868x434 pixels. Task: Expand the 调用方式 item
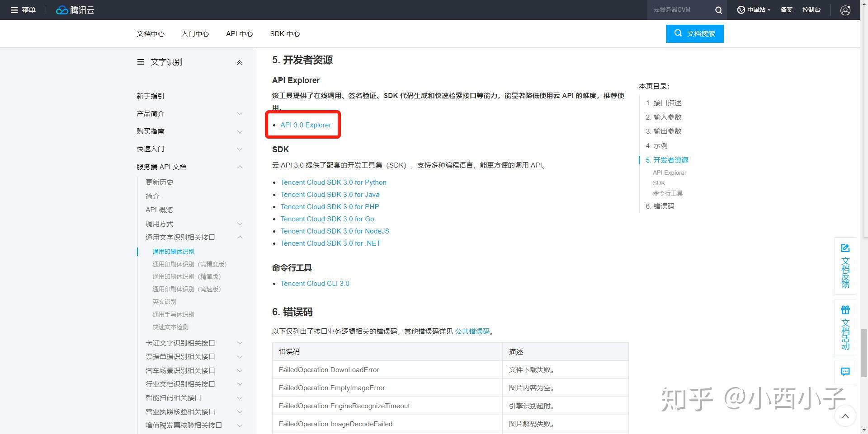tap(240, 224)
